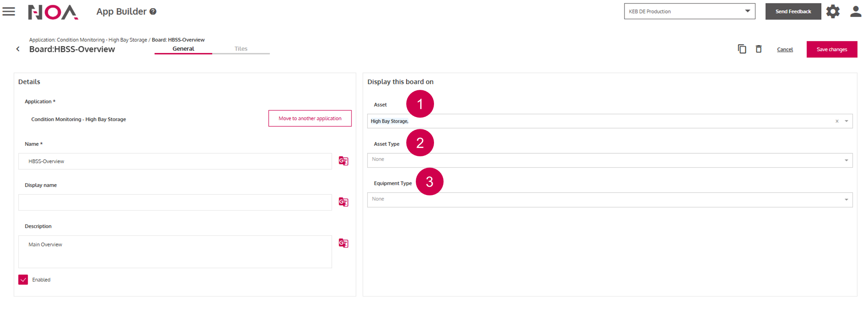This screenshot has height=313, width=868.
Task: Open the settings gear
Action: coord(832,12)
